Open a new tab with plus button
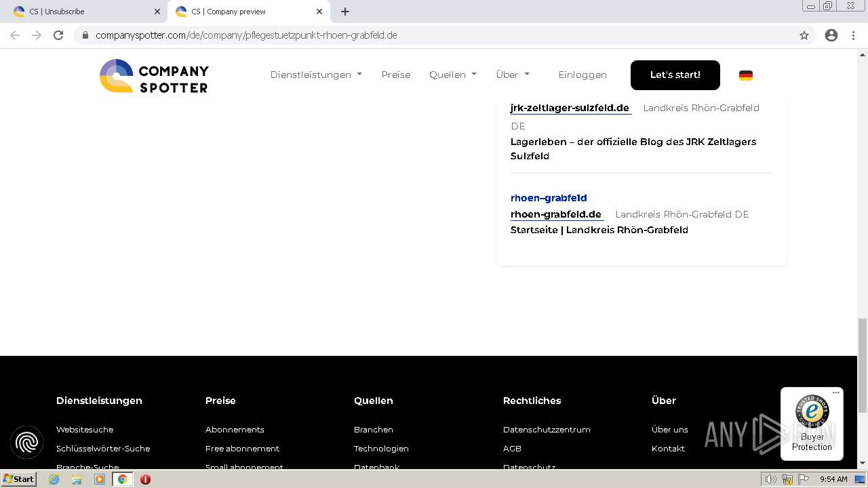 (x=345, y=12)
